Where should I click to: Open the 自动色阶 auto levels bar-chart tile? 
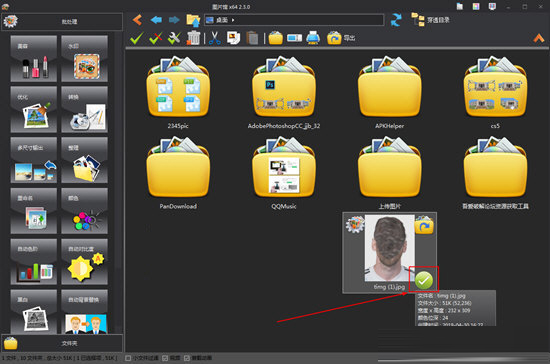point(34,262)
